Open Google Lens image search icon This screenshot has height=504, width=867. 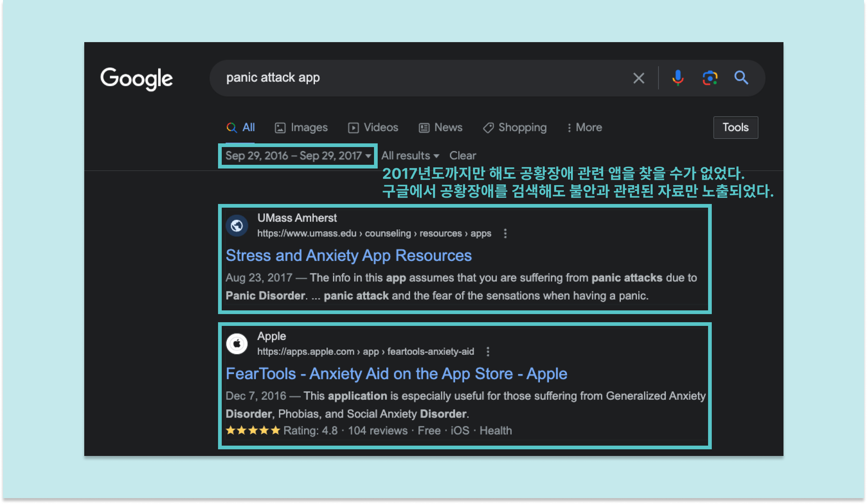[x=710, y=78]
